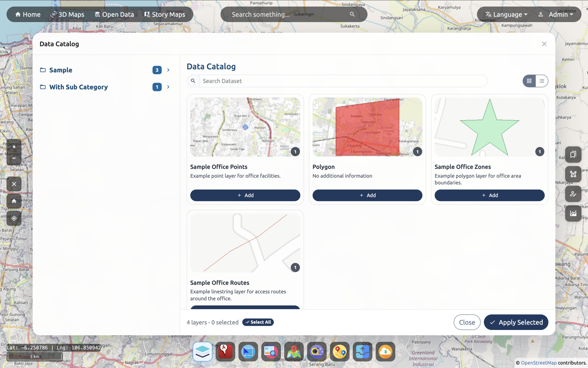
Task: Click the Sample Office Zones star thumbnail
Action: (489, 127)
